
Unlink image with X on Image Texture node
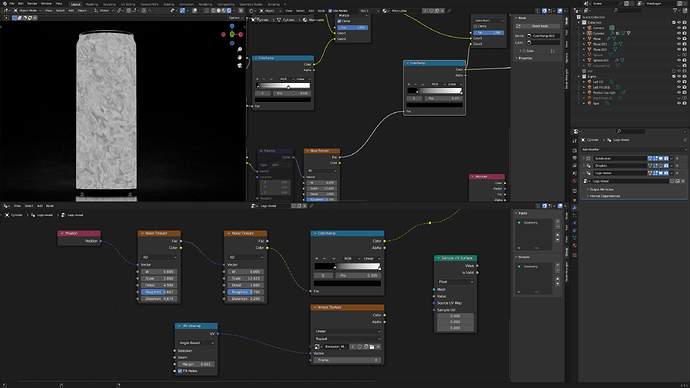378,347
